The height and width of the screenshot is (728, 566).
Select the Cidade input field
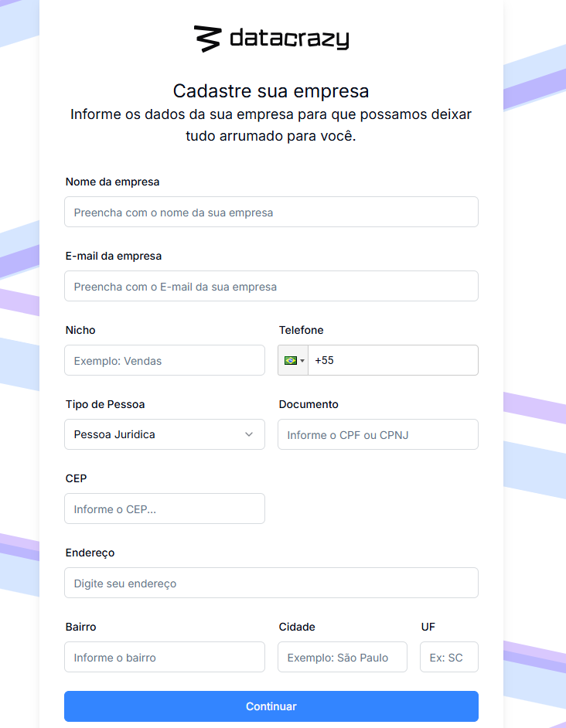[x=343, y=657]
